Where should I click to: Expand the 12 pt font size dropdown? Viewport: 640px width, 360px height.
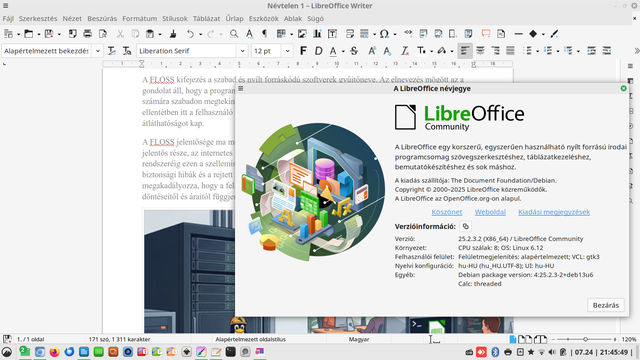coord(287,51)
